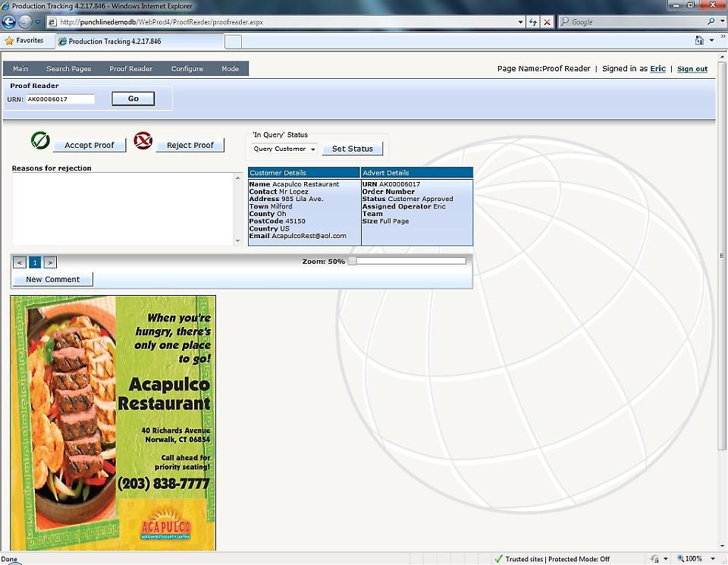This screenshot has height=565, width=728.
Task: Click the Acapulco Restaurant advert proof image
Action: [113, 423]
